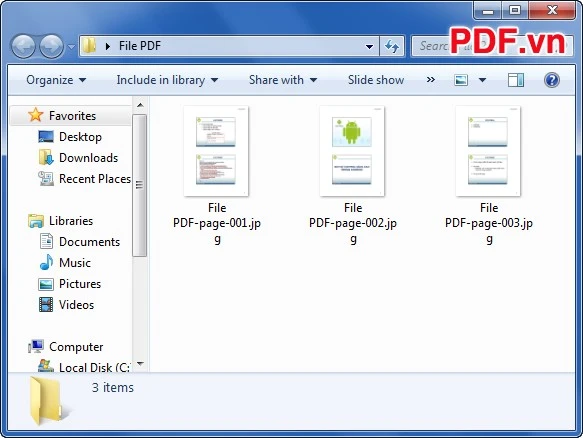Start the Slide show
Image resolution: width=583 pixels, height=438 pixels.
376,80
